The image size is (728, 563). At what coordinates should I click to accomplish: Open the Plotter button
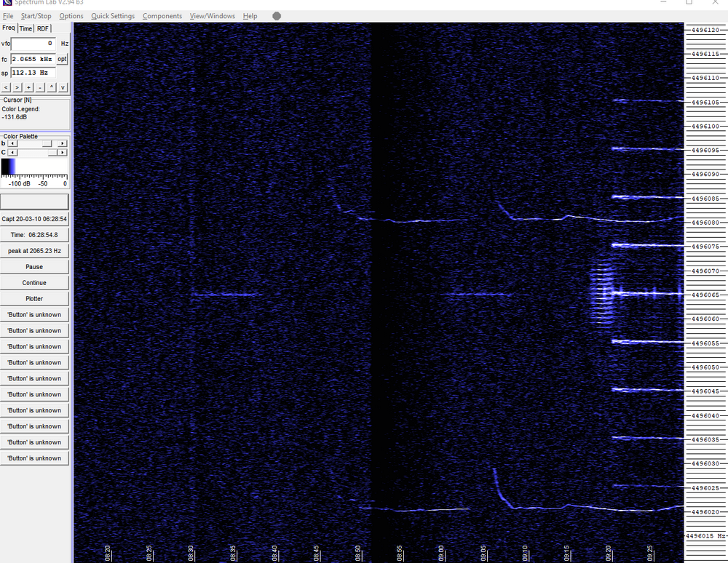34,299
